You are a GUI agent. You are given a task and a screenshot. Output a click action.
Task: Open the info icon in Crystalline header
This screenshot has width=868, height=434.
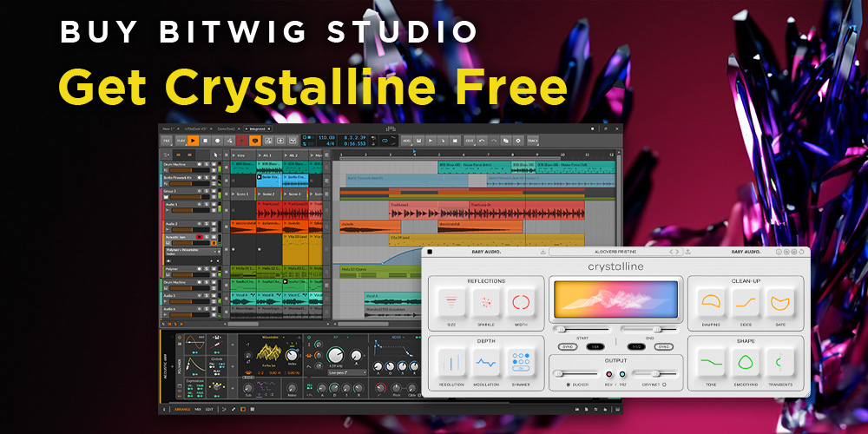[x=779, y=252]
